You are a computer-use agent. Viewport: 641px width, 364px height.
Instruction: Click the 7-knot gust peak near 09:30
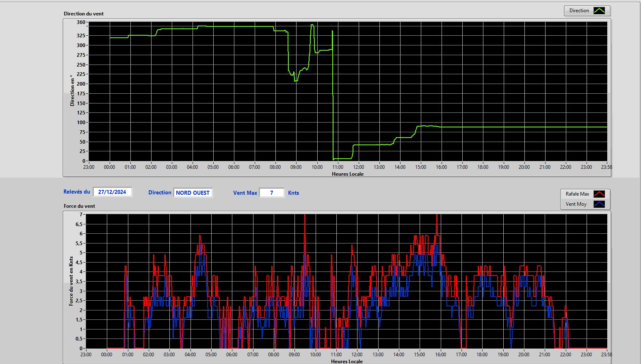tap(305, 216)
